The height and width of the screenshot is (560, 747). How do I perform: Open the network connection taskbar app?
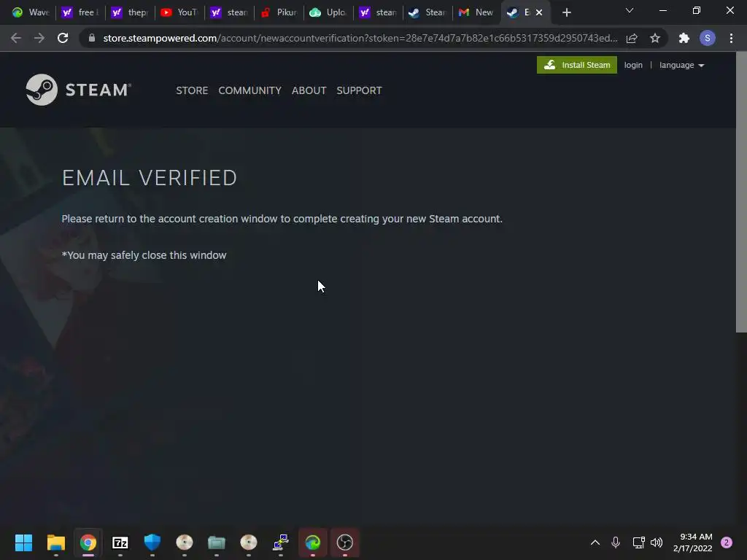281,542
